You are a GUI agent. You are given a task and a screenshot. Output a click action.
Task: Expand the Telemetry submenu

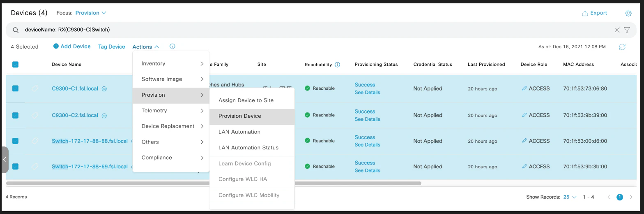(171, 111)
